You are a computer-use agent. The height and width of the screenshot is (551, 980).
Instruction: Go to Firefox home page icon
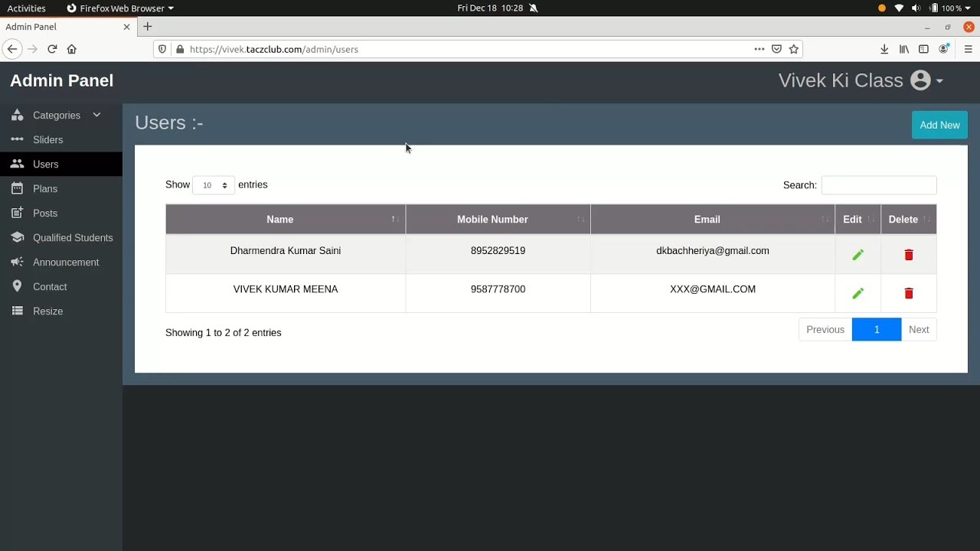click(x=72, y=49)
